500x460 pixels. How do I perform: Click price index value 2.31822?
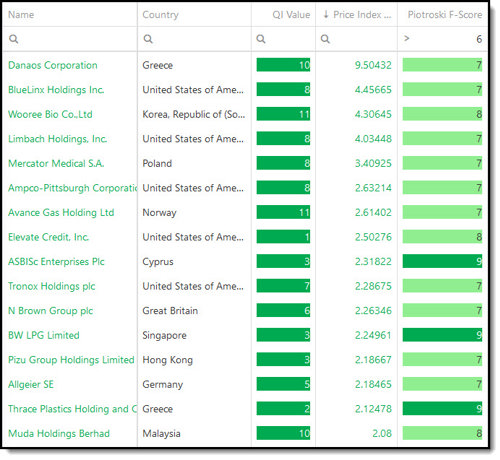[373, 262]
